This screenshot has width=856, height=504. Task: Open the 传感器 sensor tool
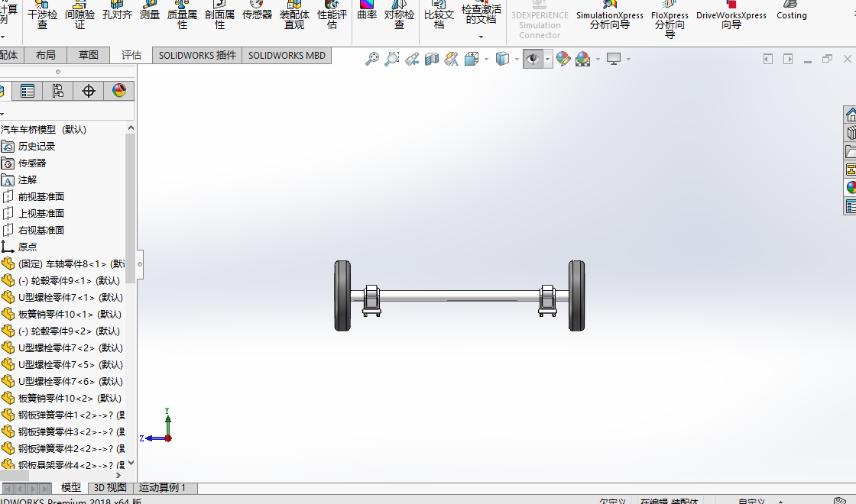(x=257, y=11)
